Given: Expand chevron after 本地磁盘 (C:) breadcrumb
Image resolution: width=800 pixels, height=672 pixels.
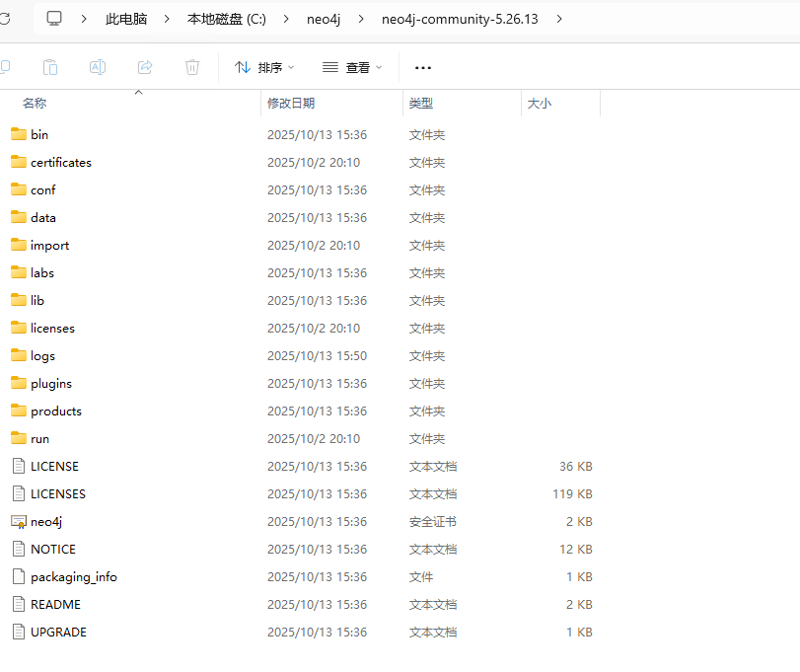Looking at the screenshot, I should pyautogui.click(x=286, y=19).
